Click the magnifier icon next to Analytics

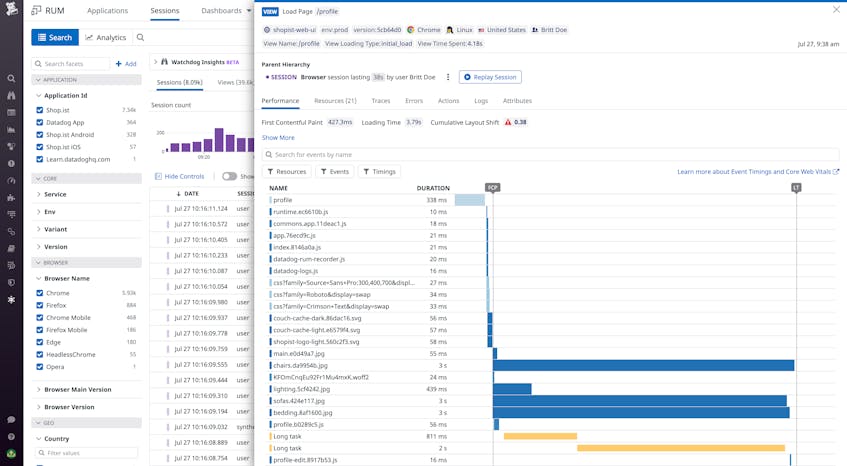pyautogui.click(x=140, y=37)
